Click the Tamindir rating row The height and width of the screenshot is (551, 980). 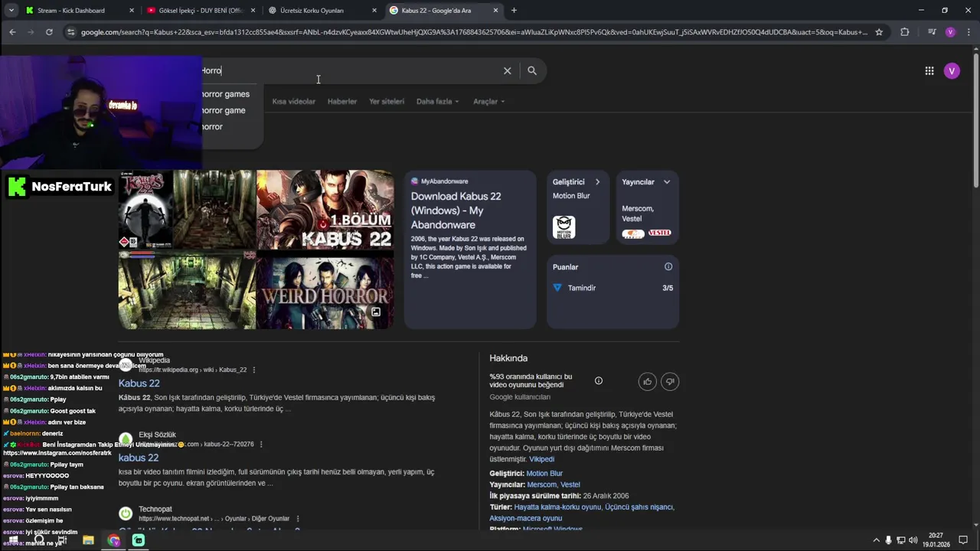612,288
